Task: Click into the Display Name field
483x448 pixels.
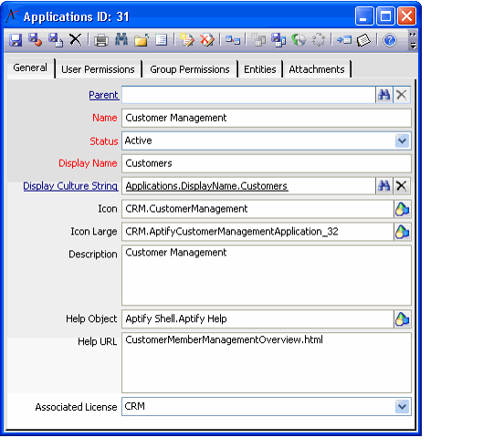Action: click(267, 163)
